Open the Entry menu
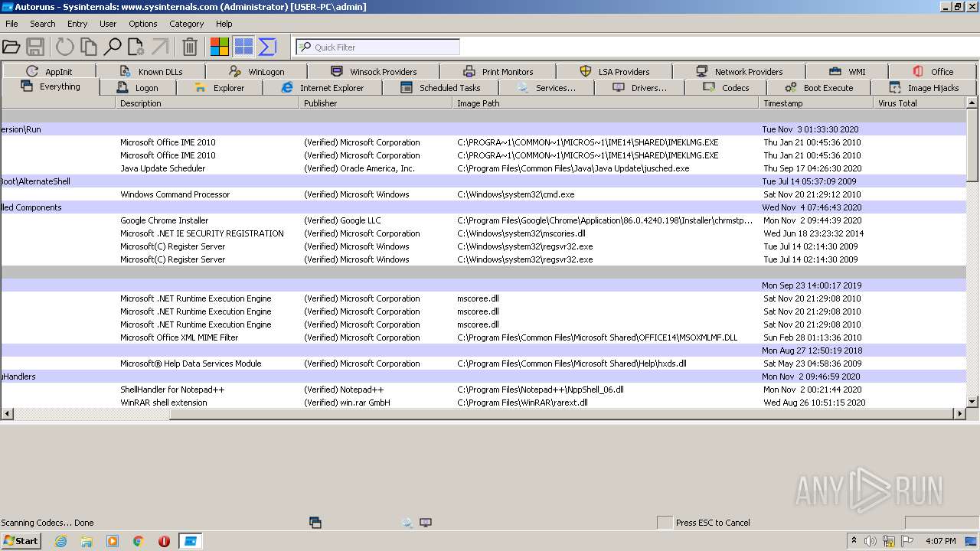The image size is (980, 551). click(77, 24)
